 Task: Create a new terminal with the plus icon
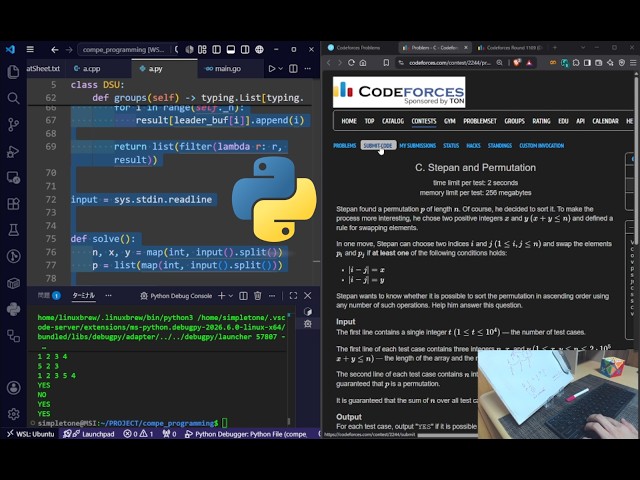point(222,296)
